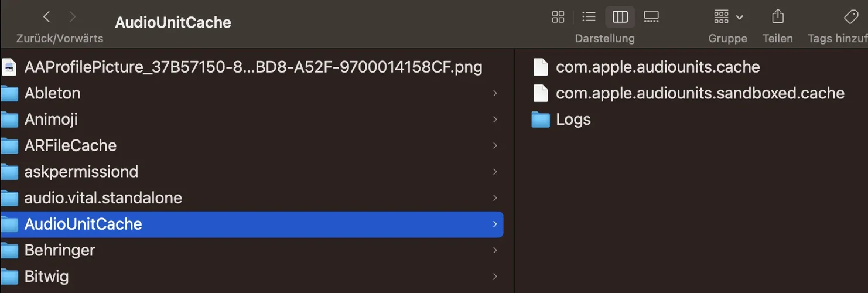This screenshot has height=293, width=868.
Task: Select com.apple.audiounits.cache file
Action: coord(657,67)
